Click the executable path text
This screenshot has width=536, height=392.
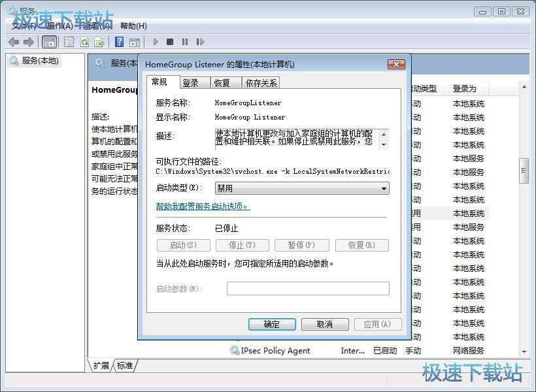coord(273,171)
